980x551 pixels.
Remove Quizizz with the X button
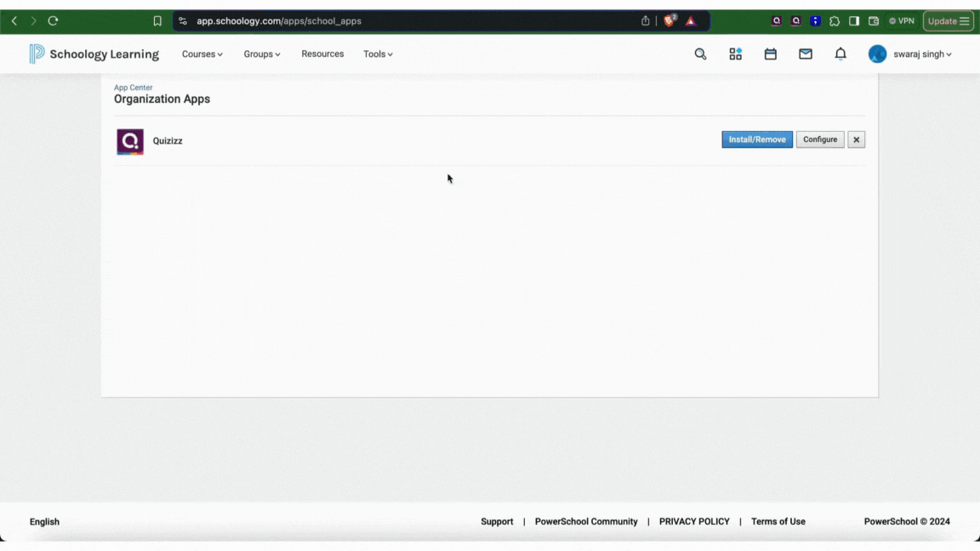pos(857,139)
